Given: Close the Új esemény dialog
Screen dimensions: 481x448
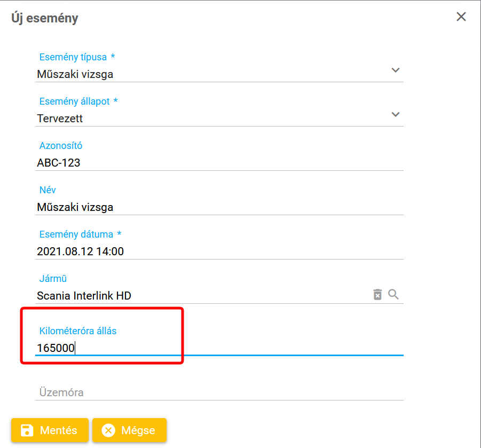Looking at the screenshot, I should (461, 17).
